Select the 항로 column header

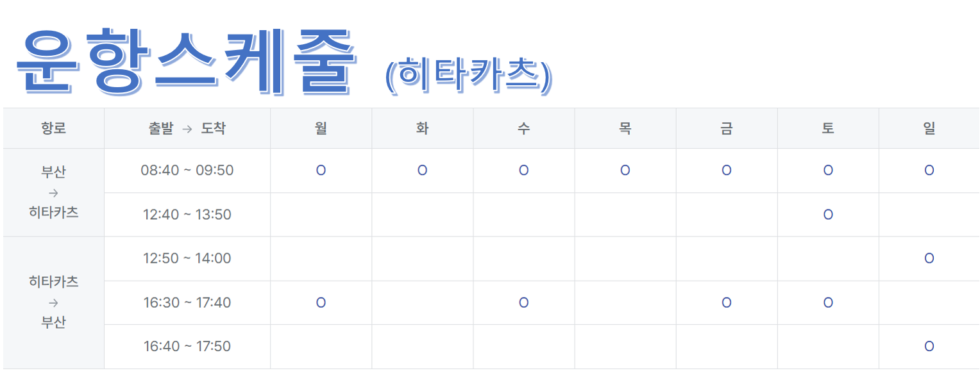54,128
